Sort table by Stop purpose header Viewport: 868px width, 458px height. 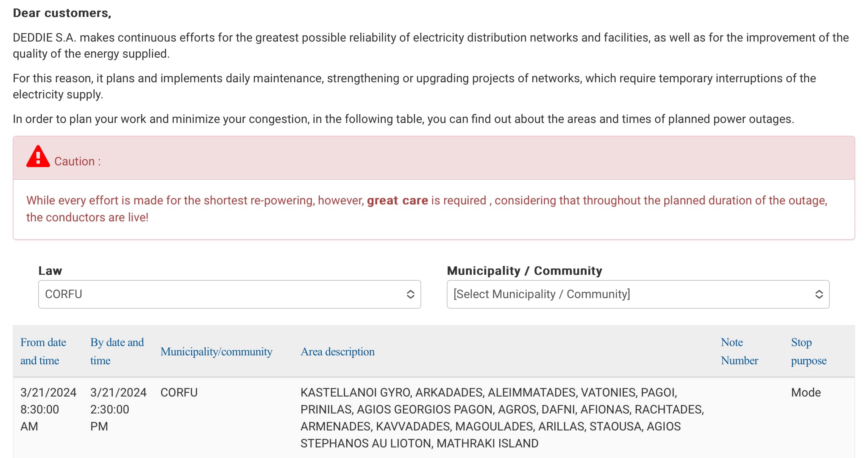tap(808, 351)
